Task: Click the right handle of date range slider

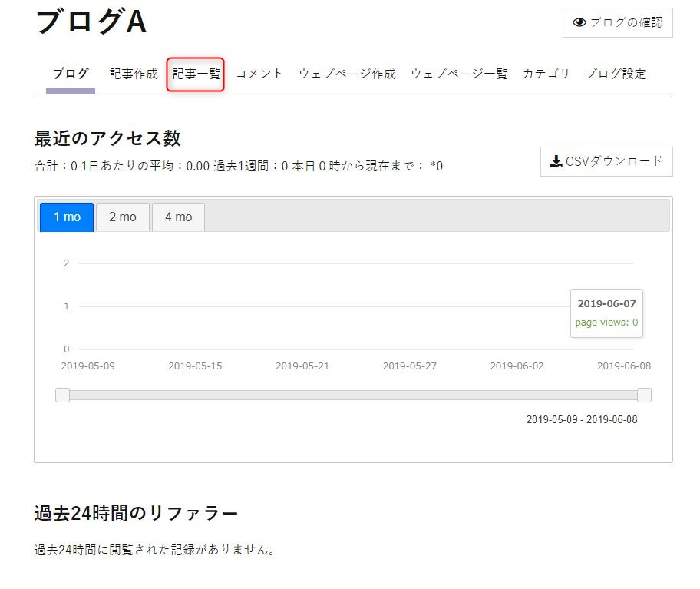Action: pos(644,395)
